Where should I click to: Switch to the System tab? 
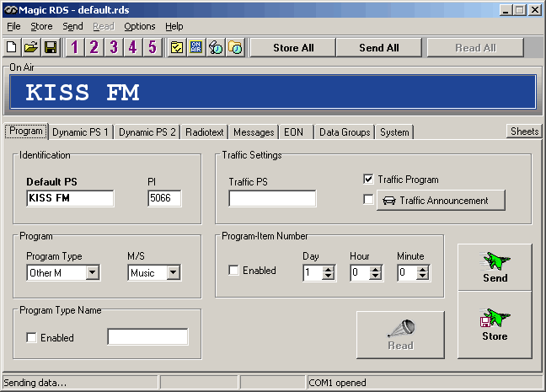(394, 132)
